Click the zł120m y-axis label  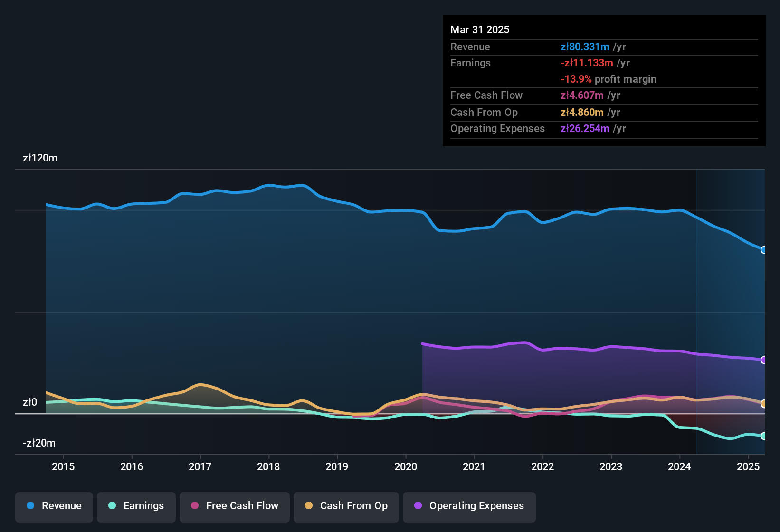[40, 158]
